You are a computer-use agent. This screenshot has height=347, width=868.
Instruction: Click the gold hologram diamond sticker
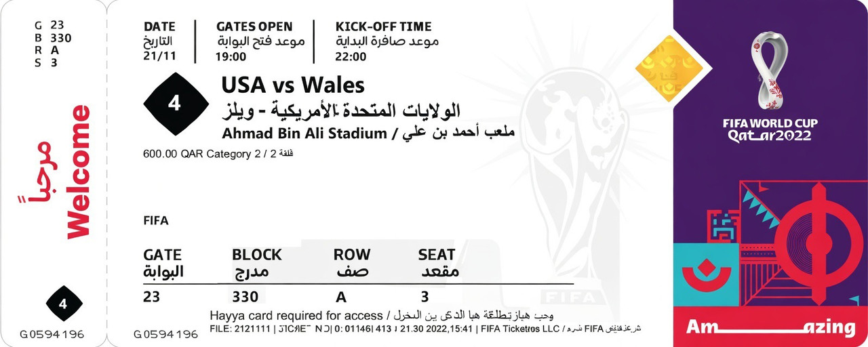click(668, 68)
